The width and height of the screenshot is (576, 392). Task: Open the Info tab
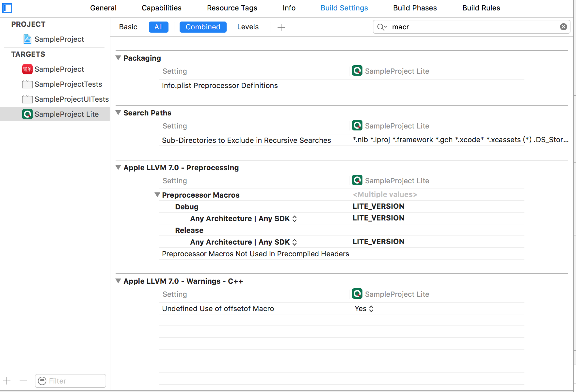pos(289,8)
